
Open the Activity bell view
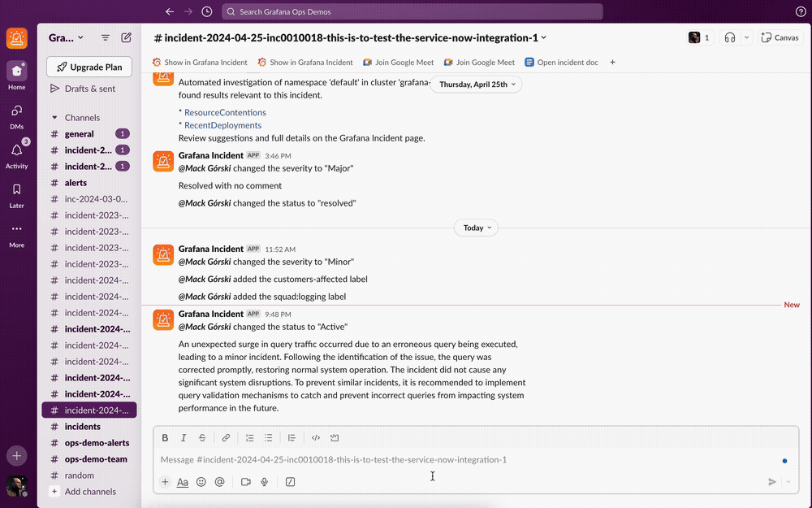point(16,154)
